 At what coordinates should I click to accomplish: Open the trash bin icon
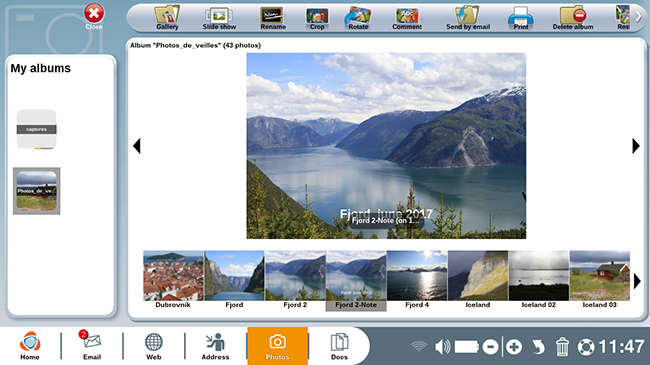point(562,347)
